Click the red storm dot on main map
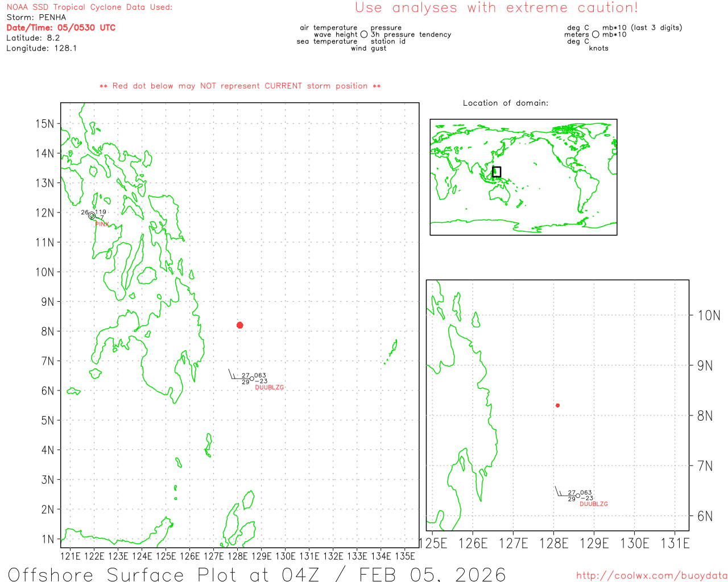This screenshot has width=728, height=582. [240, 325]
